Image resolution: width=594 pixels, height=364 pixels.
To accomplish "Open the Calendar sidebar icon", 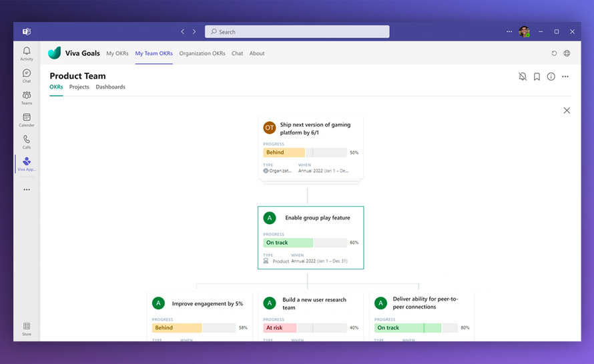I will 27,120.
